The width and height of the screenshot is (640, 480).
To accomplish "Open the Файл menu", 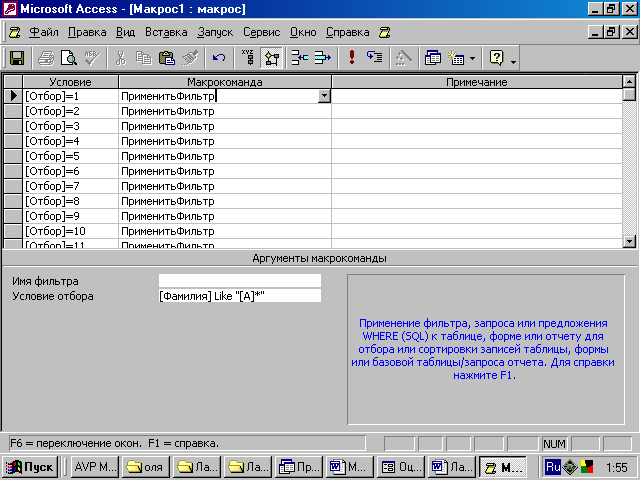I will pyautogui.click(x=44, y=32).
